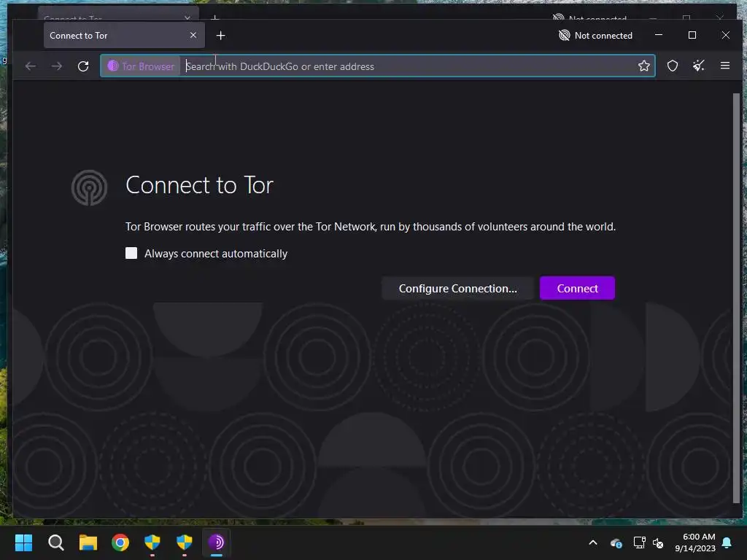Go forward one page
Viewport: 747px width, 560px height.
click(x=57, y=66)
